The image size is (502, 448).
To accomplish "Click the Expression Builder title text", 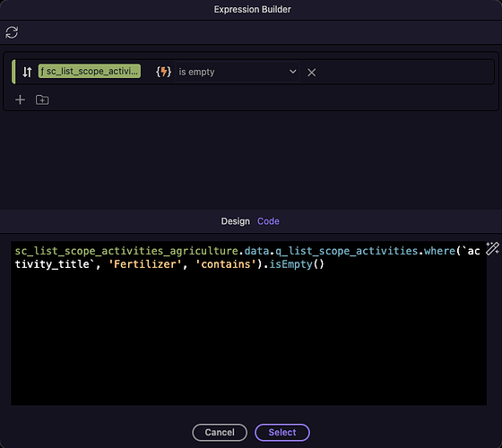I will click(x=252, y=10).
